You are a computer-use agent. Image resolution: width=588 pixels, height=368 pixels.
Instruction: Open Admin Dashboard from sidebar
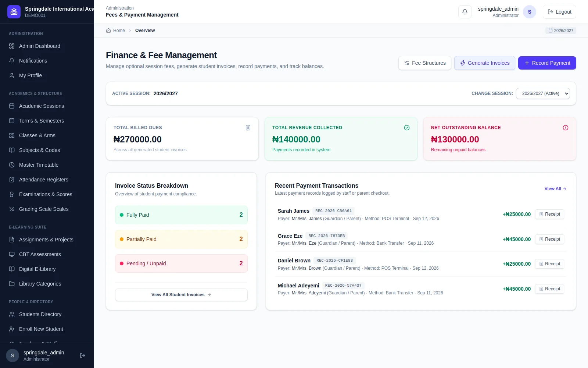[x=47, y=46]
